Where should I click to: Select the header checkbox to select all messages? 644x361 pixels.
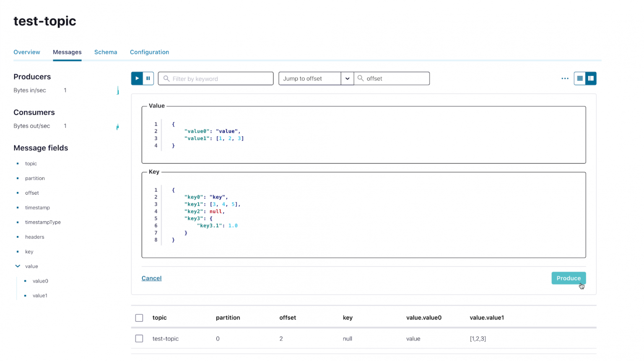coord(139,317)
